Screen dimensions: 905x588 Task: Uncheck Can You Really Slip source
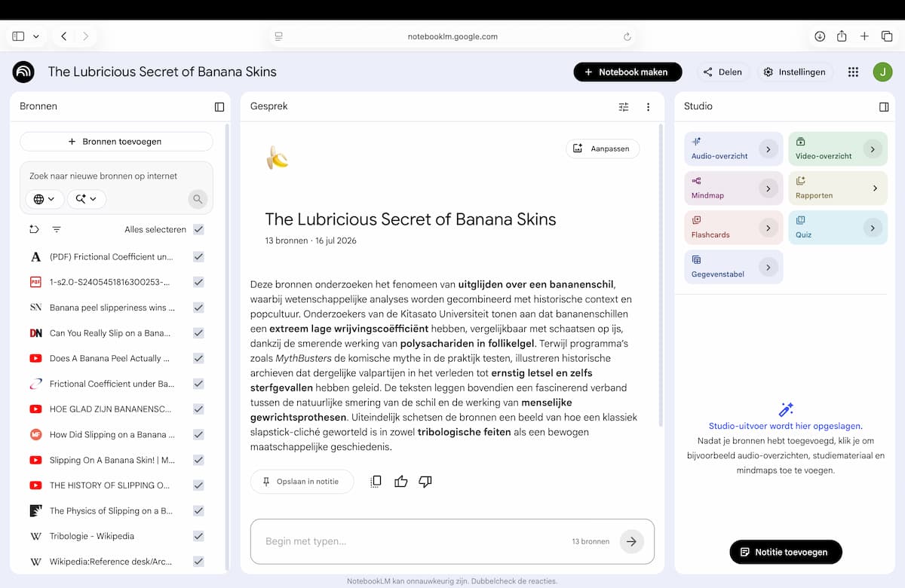198,333
